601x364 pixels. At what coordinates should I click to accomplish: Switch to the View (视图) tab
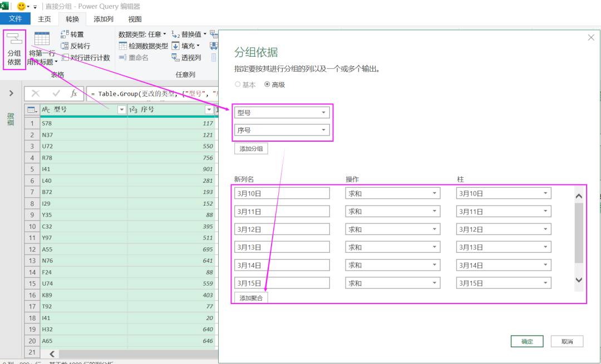point(135,19)
